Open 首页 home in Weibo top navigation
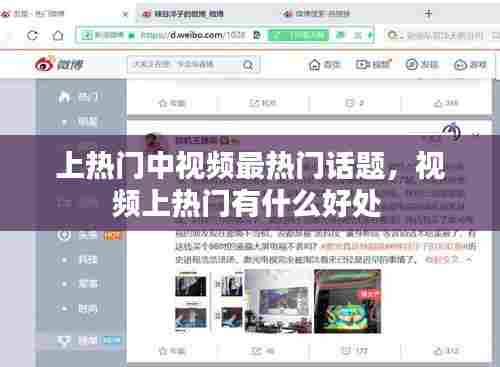 [x=324, y=64]
